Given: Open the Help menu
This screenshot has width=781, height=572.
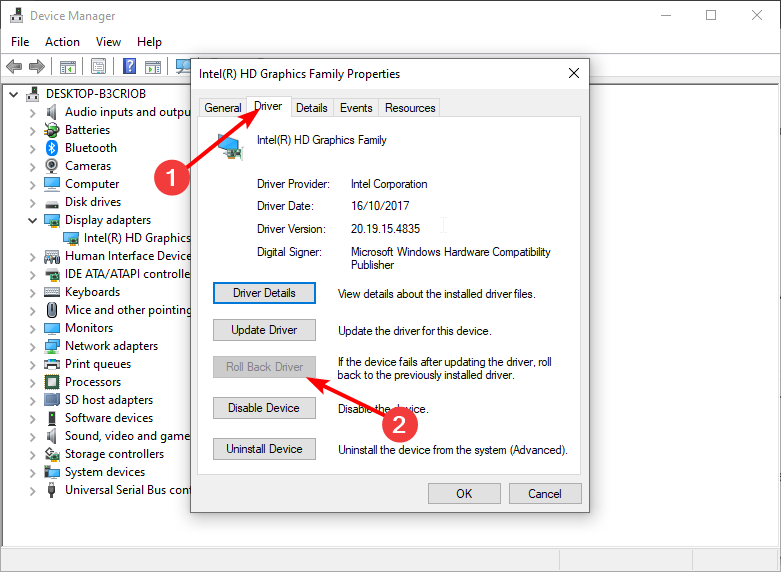Looking at the screenshot, I should (x=149, y=42).
